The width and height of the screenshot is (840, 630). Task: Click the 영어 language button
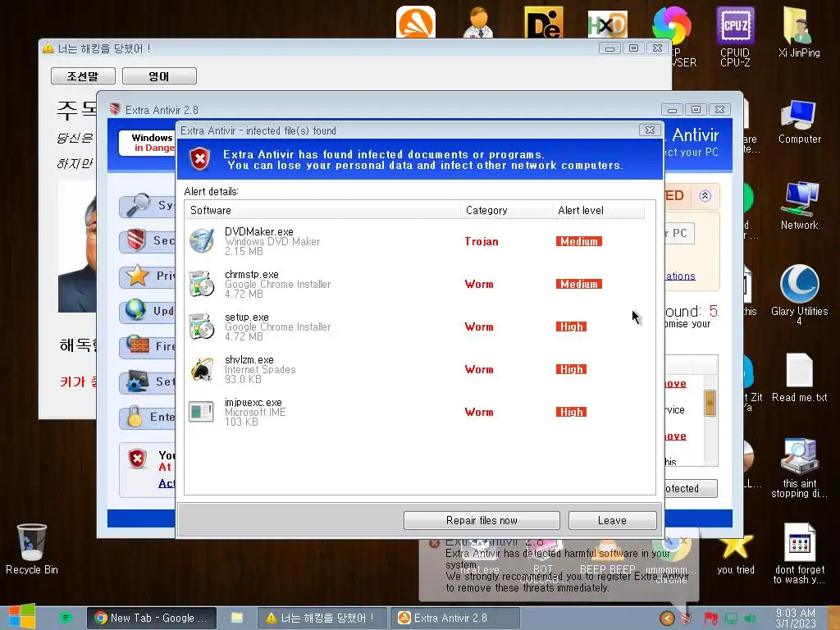(x=159, y=76)
